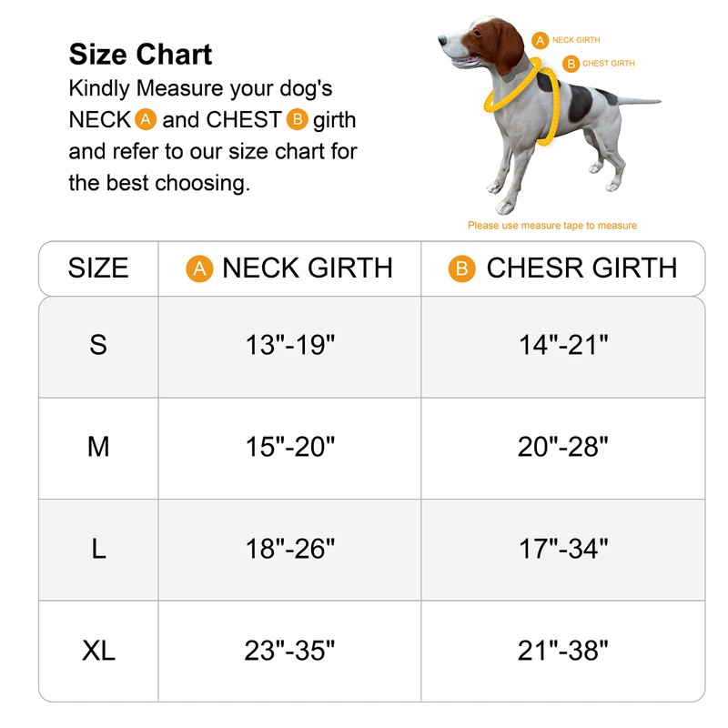Click orange A icon next to dog photo

(x=540, y=41)
